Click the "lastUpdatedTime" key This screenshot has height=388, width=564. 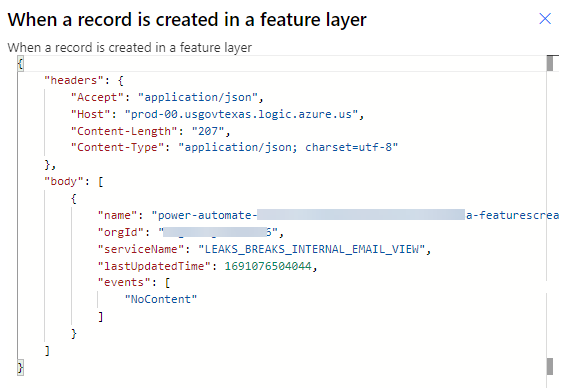154,266
